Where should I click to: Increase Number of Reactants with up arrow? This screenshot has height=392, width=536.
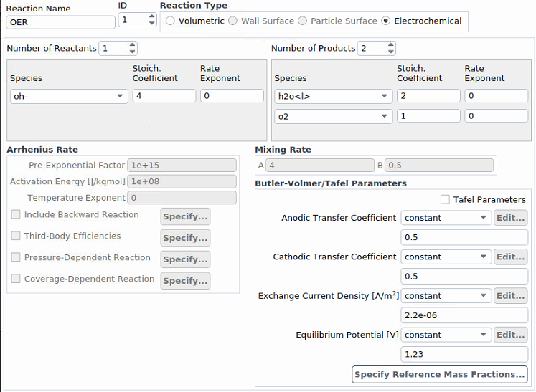(x=132, y=44)
